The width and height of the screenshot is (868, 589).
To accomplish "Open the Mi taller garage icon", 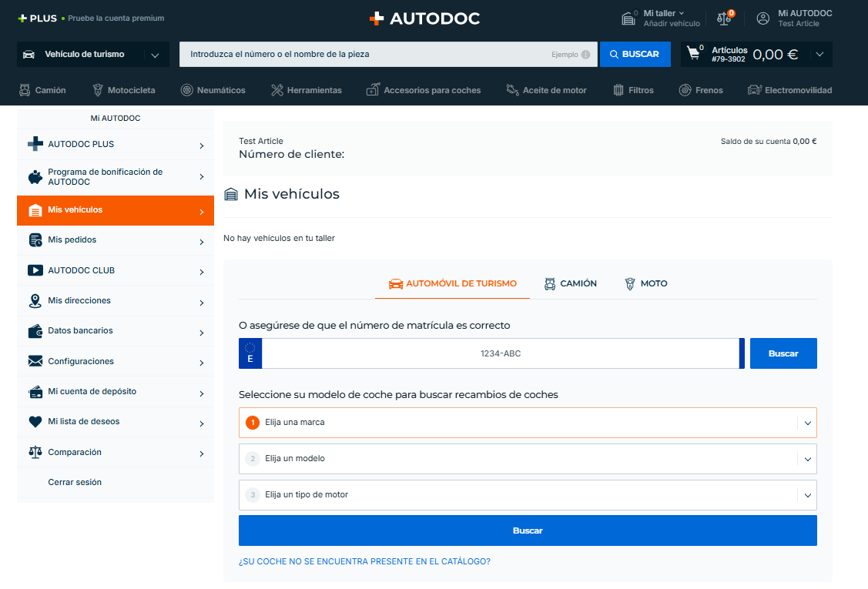I will 628,18.
